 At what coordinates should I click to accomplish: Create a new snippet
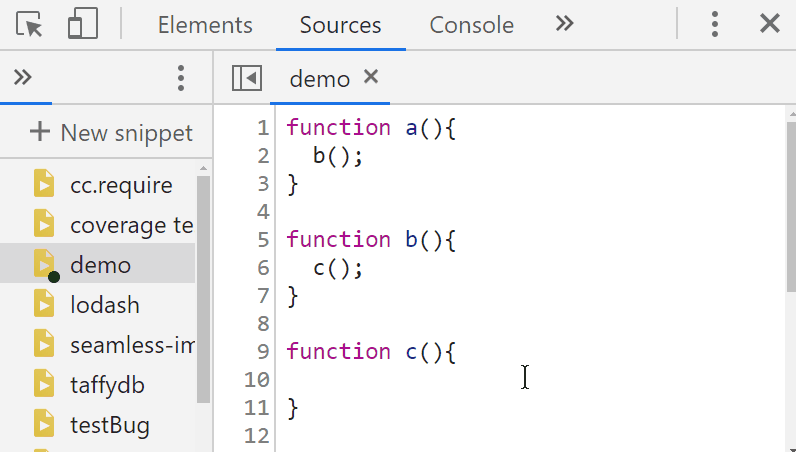tap(111, 133)
